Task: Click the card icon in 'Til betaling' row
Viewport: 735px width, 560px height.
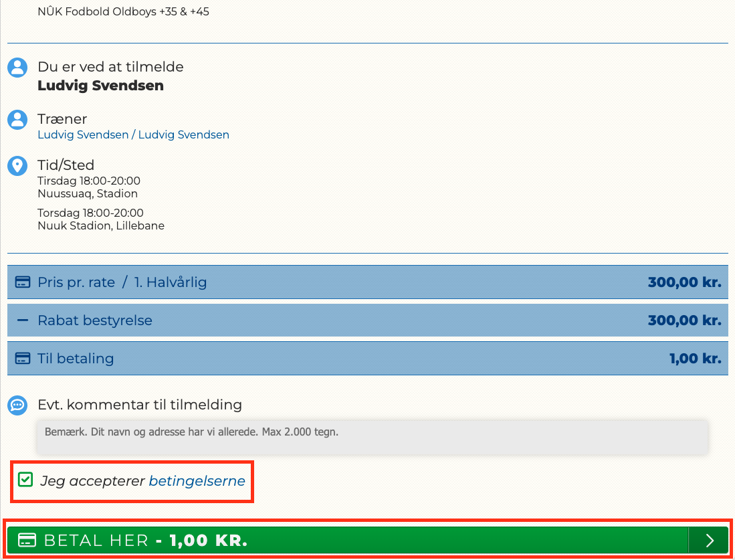Action: 23,359
